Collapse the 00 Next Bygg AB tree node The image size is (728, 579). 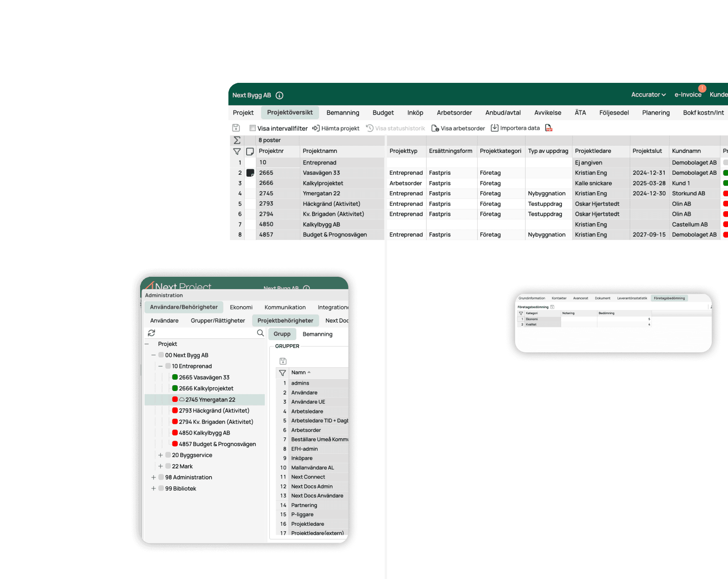pyautogui.click(x=154, y=355)
